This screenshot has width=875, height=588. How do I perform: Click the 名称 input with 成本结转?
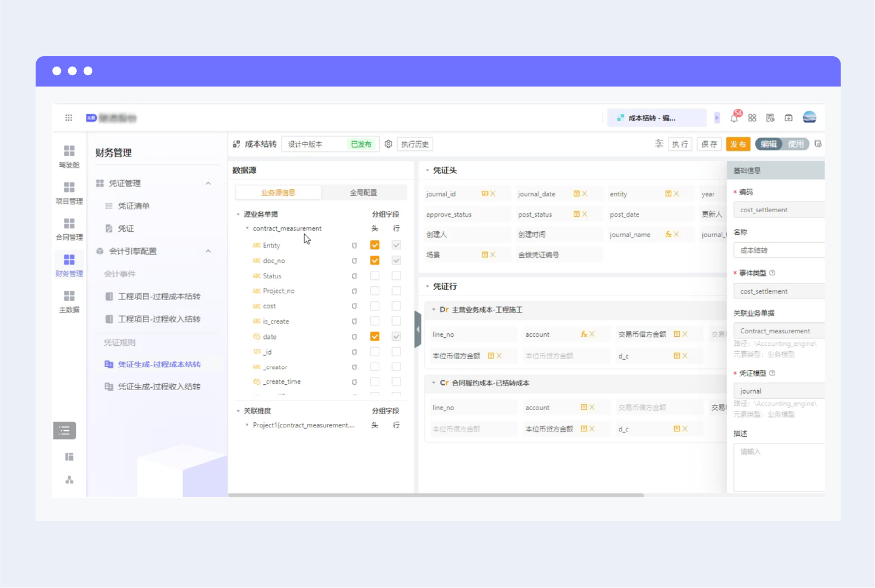click(779, 250)
